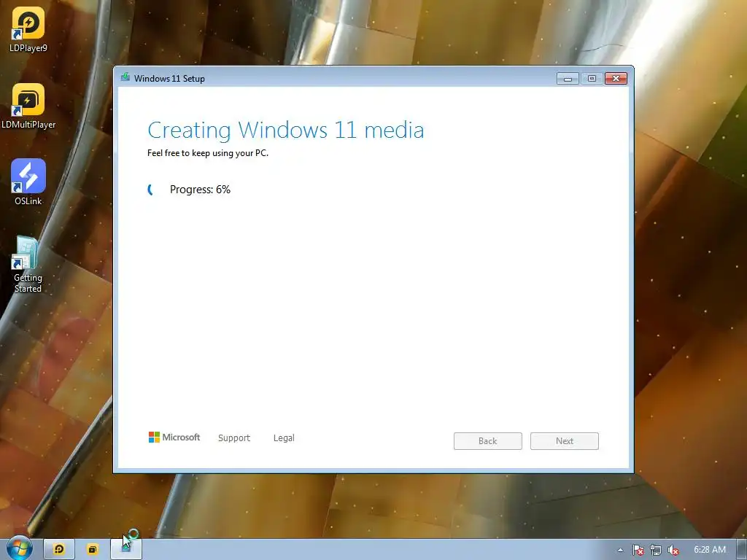Open the Action Center flag icon
Viewport: 747px width, 560px height.
638,550
